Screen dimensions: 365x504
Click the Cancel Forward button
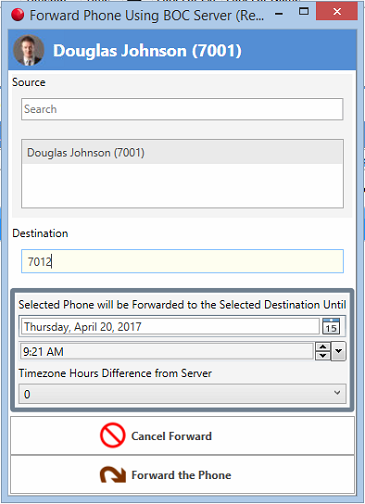183,436
